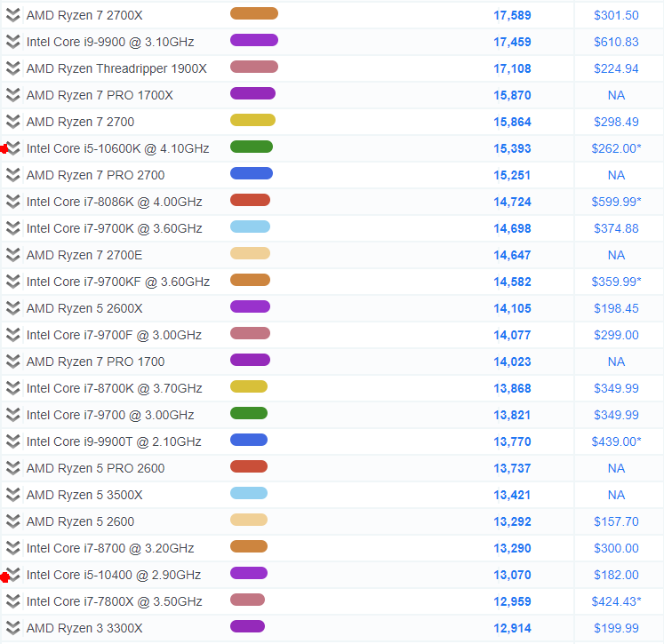Screen dimensions: 664x644
Task: Click the score 12,914
Action: (x=512, y=628)
